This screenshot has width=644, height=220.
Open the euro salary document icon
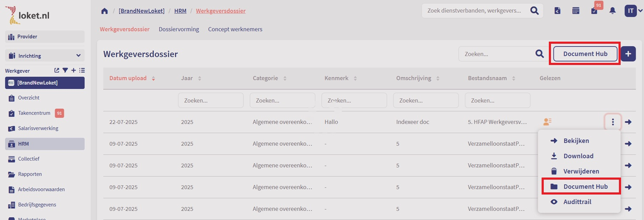tap(557, 11)
